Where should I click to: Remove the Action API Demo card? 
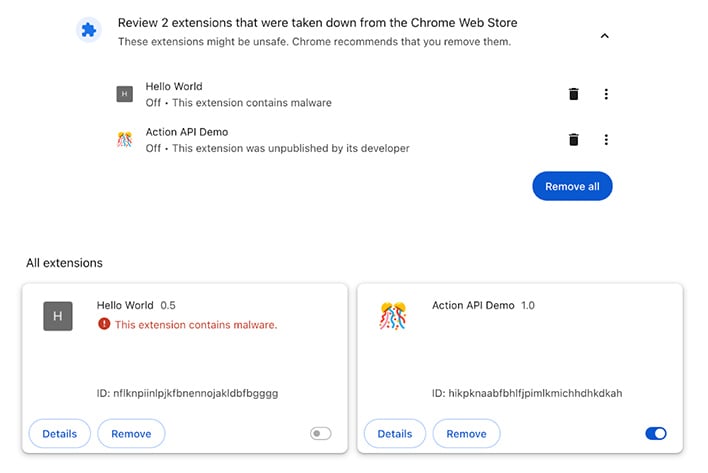[x=466, y=434]
